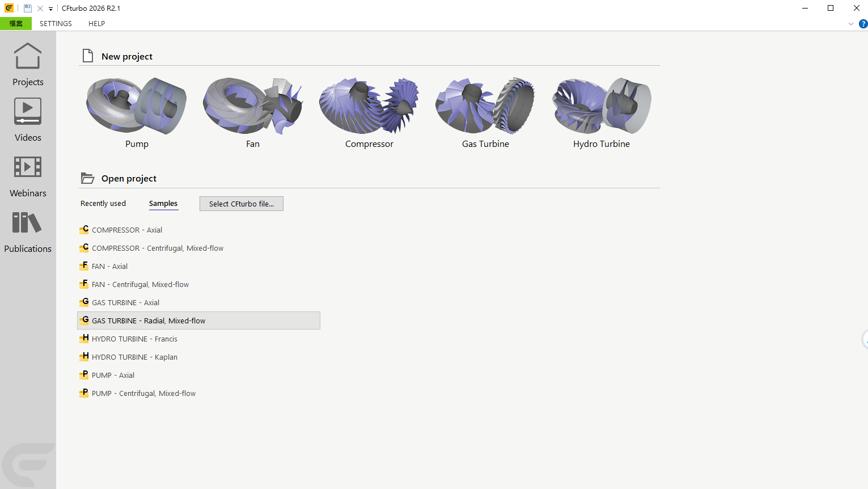
Task: Open the HELP menu
Action: 96,24
